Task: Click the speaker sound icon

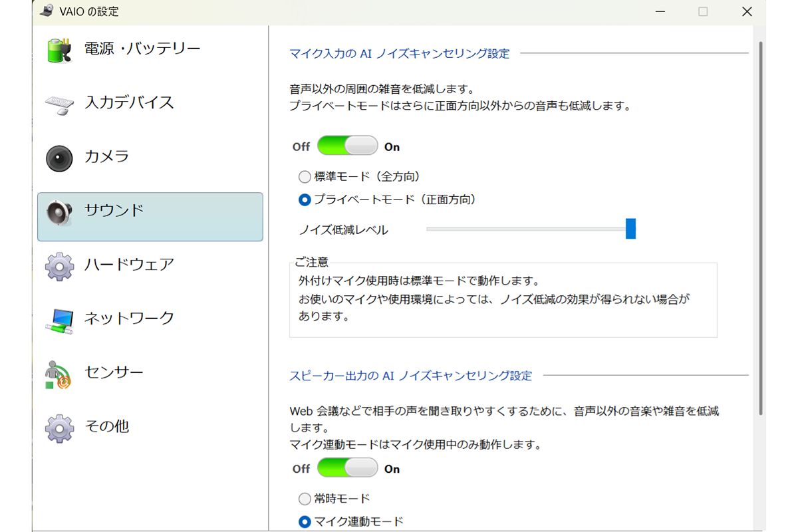Action: [59, 213]
